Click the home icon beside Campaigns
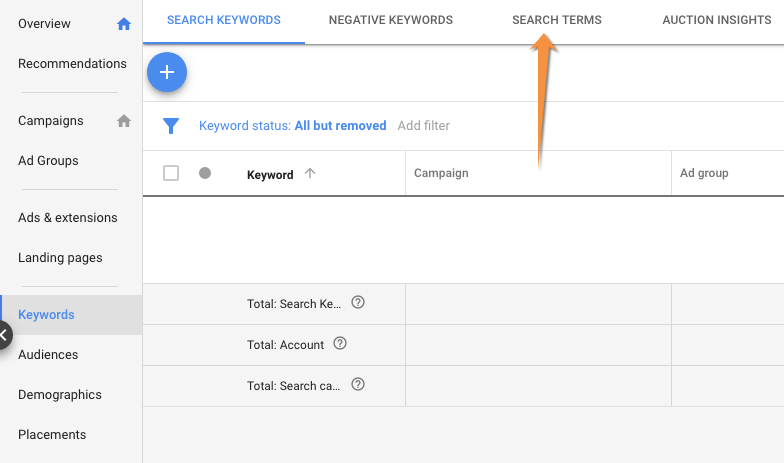Image resolution: width=784 pixels, height=463 pixels. click(x=124, y=121)
